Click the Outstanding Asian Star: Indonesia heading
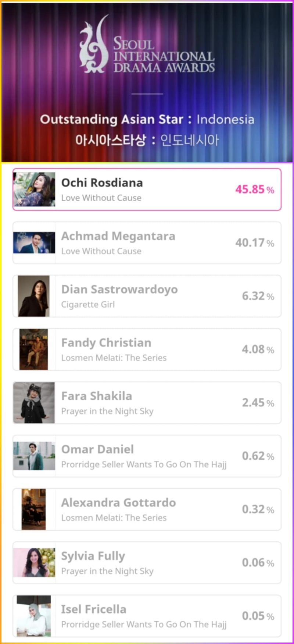Viewport: 294px width, 644px height. click(147, 119)
